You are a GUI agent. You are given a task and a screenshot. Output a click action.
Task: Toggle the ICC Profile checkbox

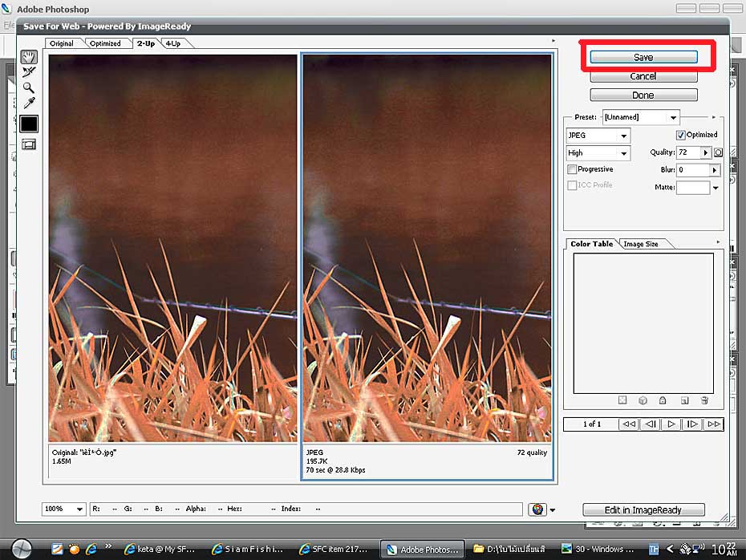572,185
